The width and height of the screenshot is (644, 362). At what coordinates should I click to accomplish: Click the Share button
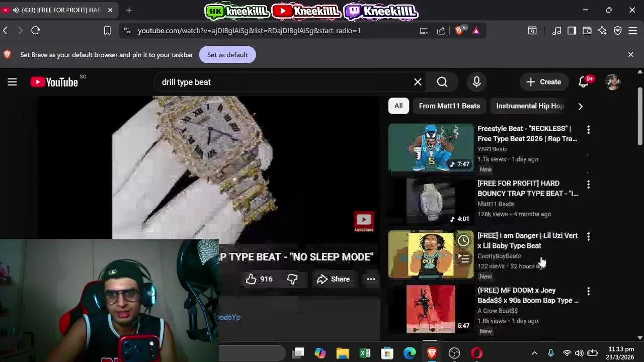tap(333, 279)
